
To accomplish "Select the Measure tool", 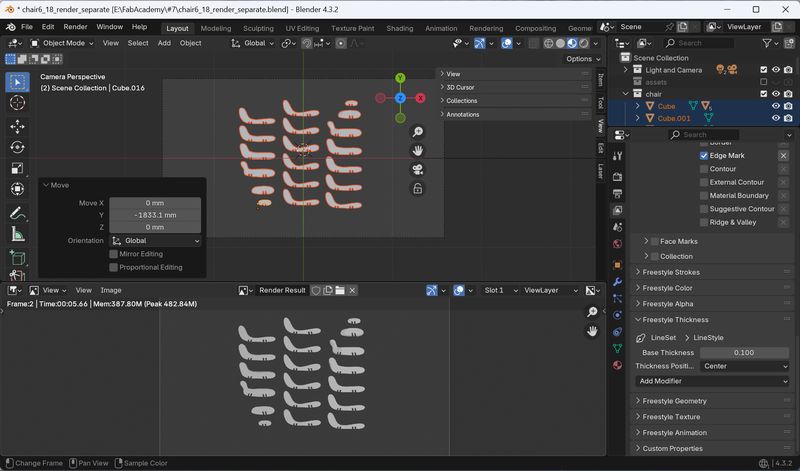I will click(17, 234).
